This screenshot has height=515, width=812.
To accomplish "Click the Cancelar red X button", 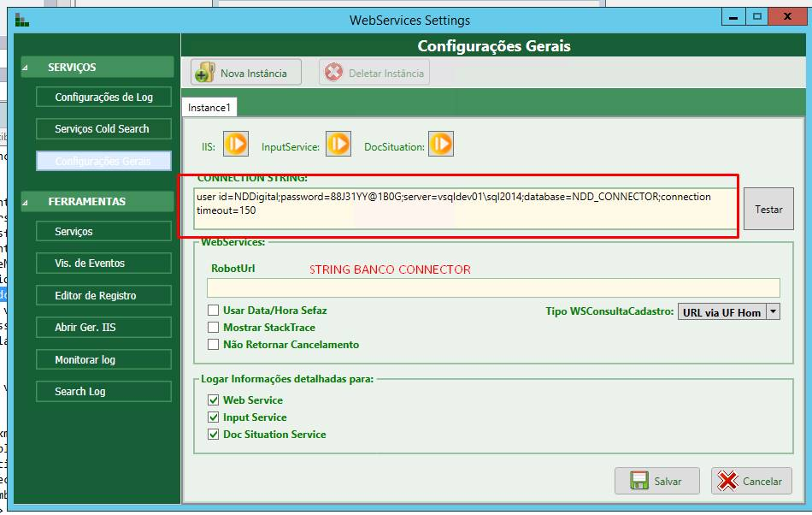I will coord(751,481).
